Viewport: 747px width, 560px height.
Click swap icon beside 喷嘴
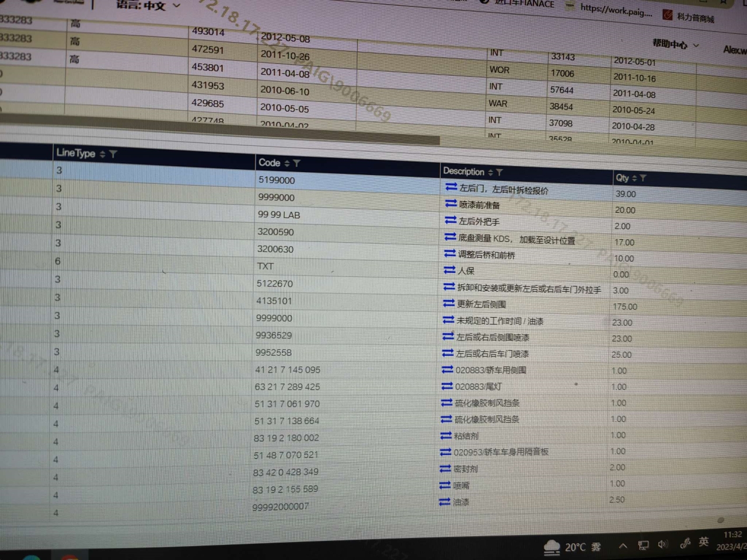(x=445, y=485)
